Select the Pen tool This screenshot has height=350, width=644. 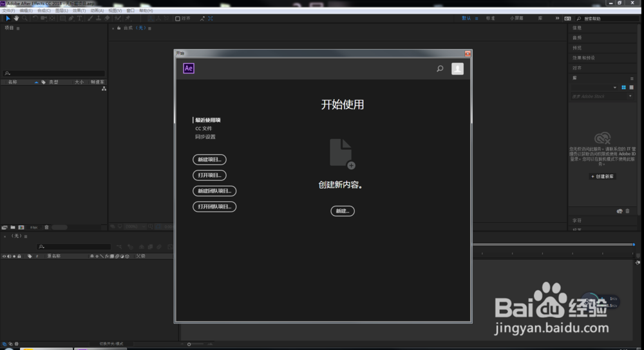point(71,19)
